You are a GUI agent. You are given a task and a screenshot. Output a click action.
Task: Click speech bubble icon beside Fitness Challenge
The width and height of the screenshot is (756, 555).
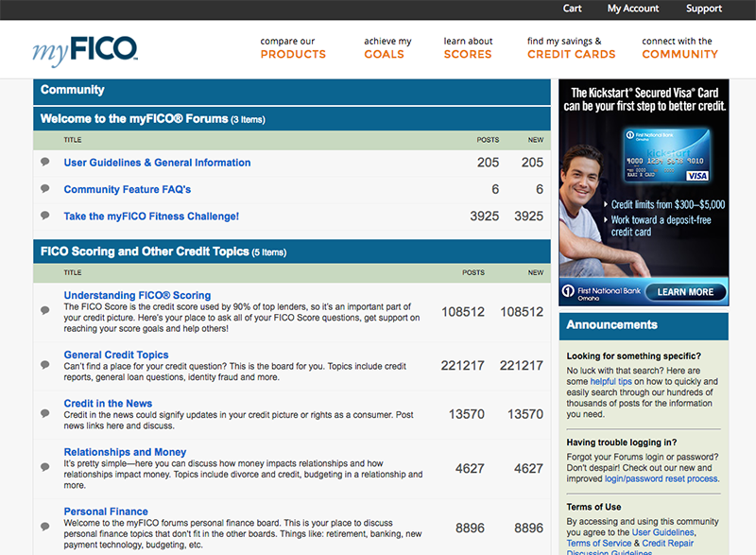(x=44, y=216)
